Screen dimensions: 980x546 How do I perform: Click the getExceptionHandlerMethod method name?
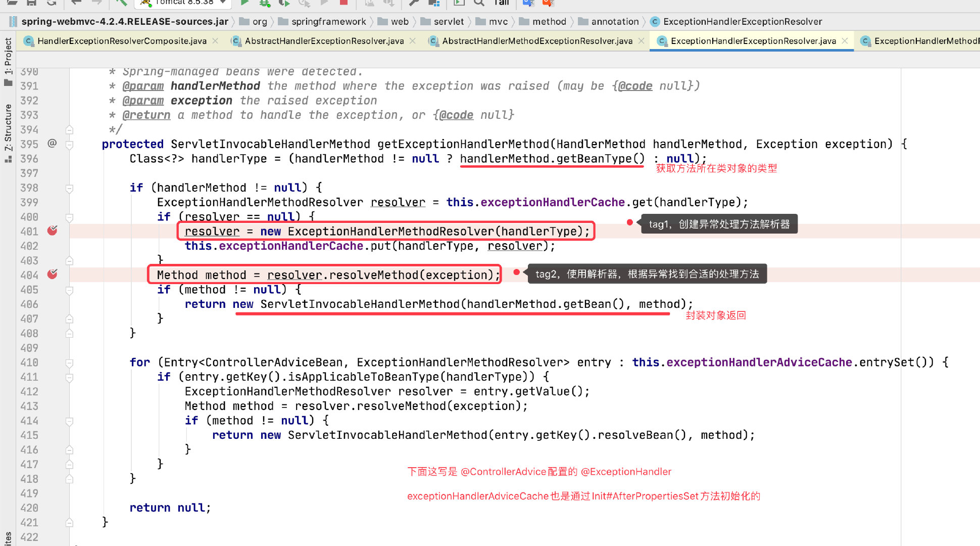(x=463, y=144)
